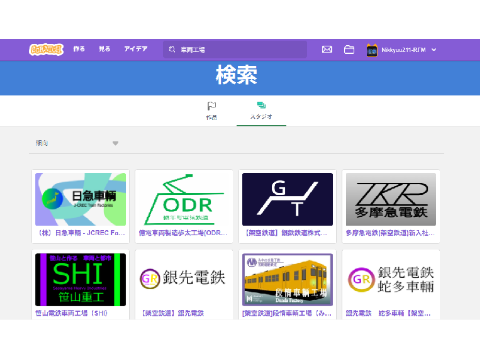The image size is (480, 360).
Task: Open the 日急車輌 studio thumbnail
Action: coord(80,199)
